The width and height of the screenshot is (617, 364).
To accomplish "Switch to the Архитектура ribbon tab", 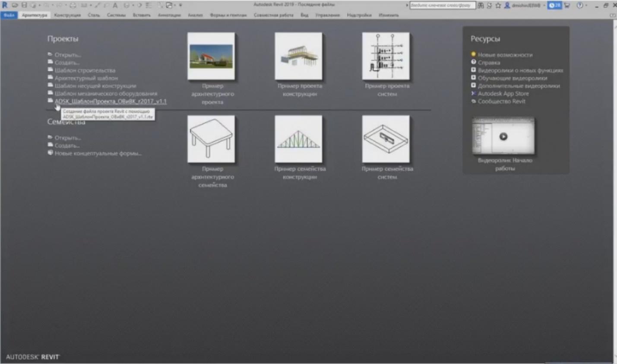I will (x=35, y=15).
